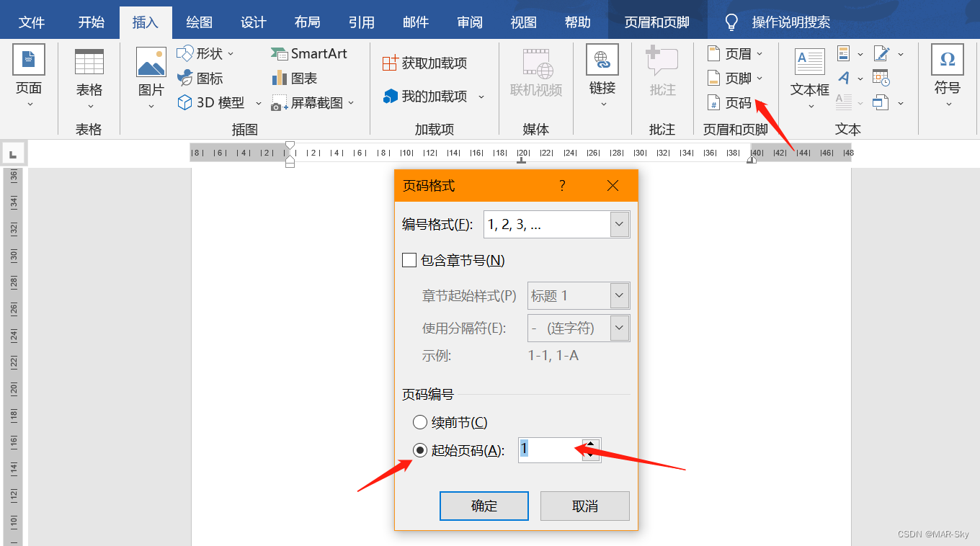Screen dimensions: 980x546
Task: Switch to the 审阅 tab
Action: click(470, 22)
